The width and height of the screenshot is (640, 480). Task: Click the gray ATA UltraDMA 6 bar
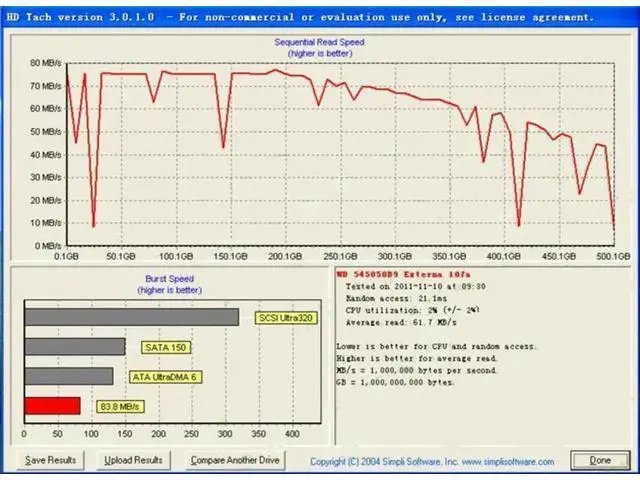[x=69, y=376]
